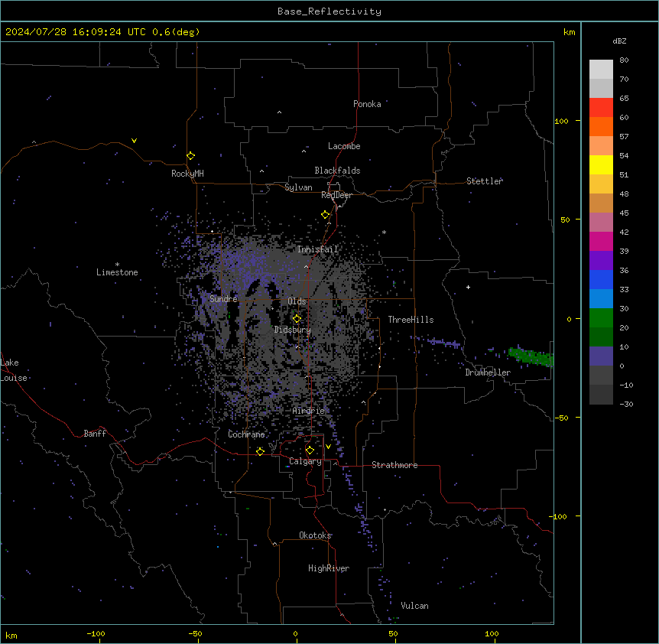Click the Innisfail city label
This screenshot has height=644, width=659.
click(317, 249)
